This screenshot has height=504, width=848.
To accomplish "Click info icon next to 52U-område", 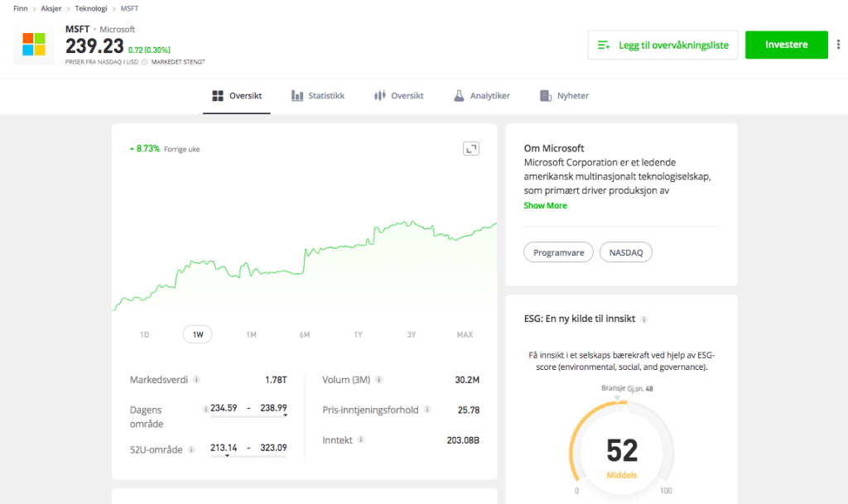I will [x=191, y=450].
